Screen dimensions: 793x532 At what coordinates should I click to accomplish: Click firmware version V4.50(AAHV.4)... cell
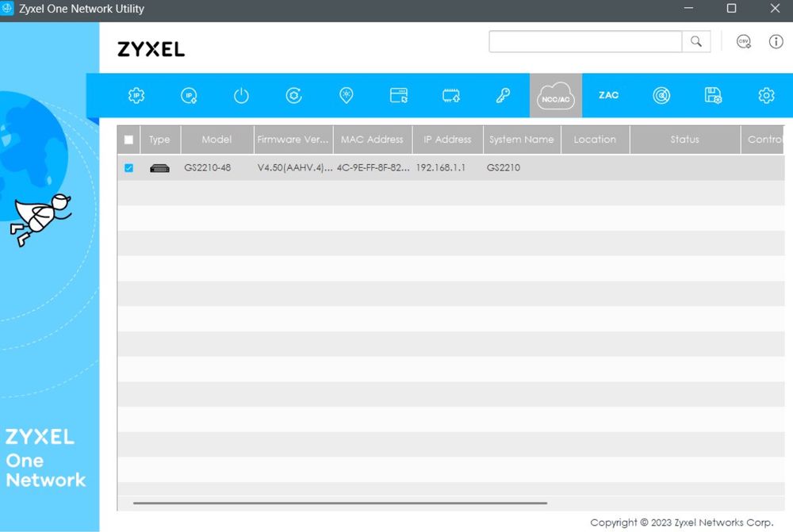click(295, 168)
